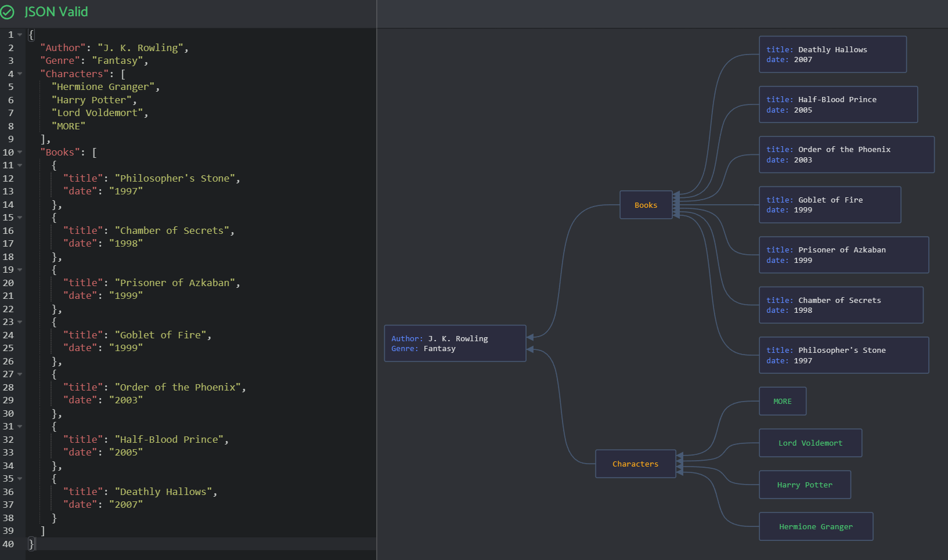Click the Half-Blood Prince node
Image resolution: width=948 pixels, height=560 pixels.
[x=838, y=104]
